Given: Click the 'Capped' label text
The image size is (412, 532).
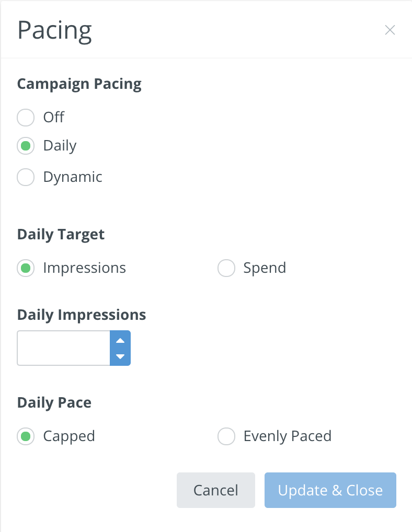Looking at the screenshot, I should click(x=69, y=436).
